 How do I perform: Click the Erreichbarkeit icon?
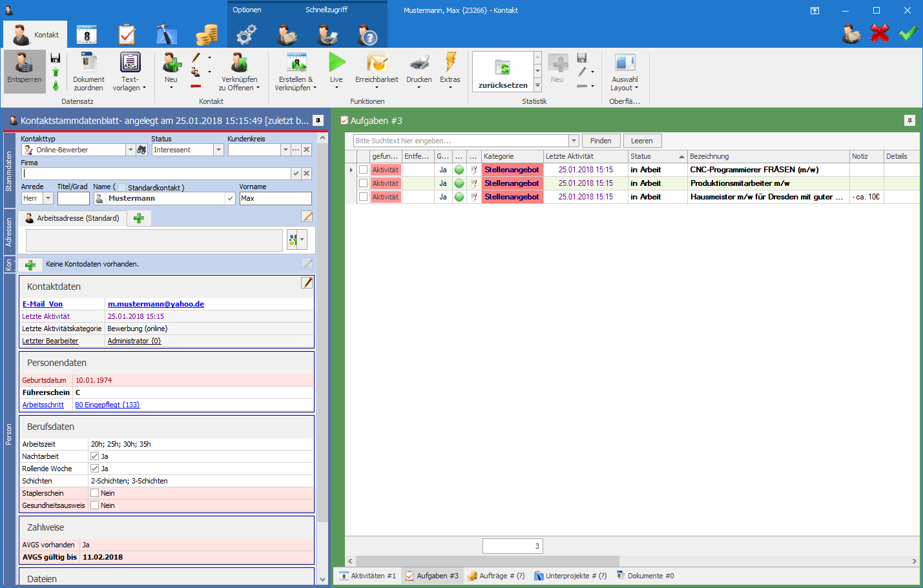[377, 63]
